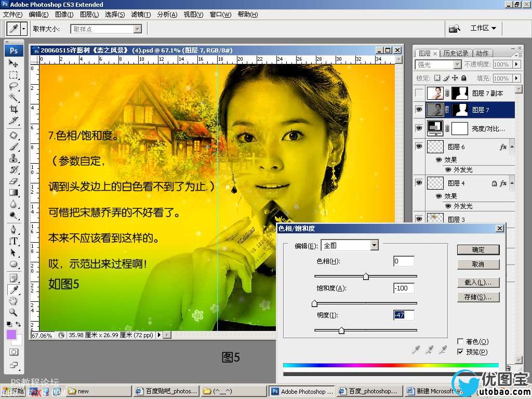This screenshot has height=399, width=532.
Task: Click the lock position icon
Action: point(455,78)
